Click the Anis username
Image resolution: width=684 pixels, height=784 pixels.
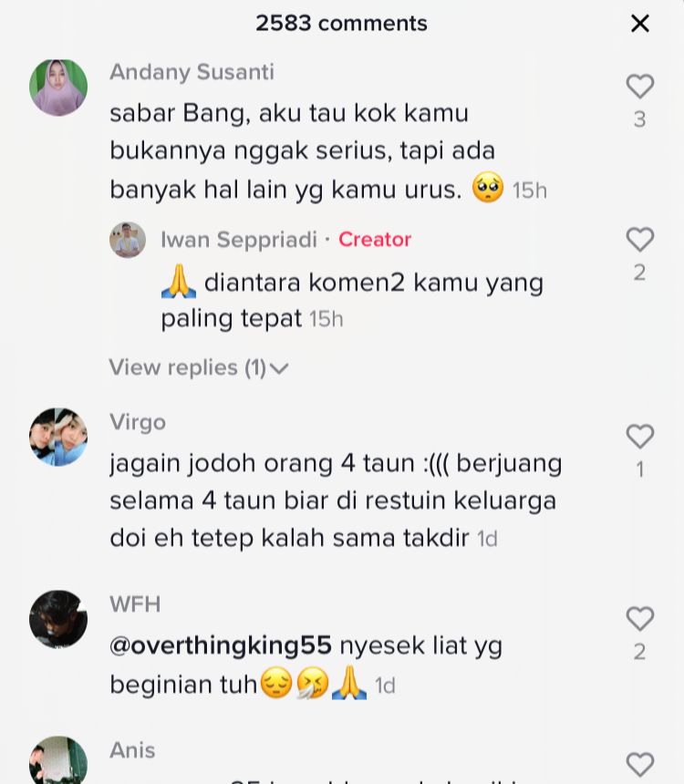tap(132, 750)
